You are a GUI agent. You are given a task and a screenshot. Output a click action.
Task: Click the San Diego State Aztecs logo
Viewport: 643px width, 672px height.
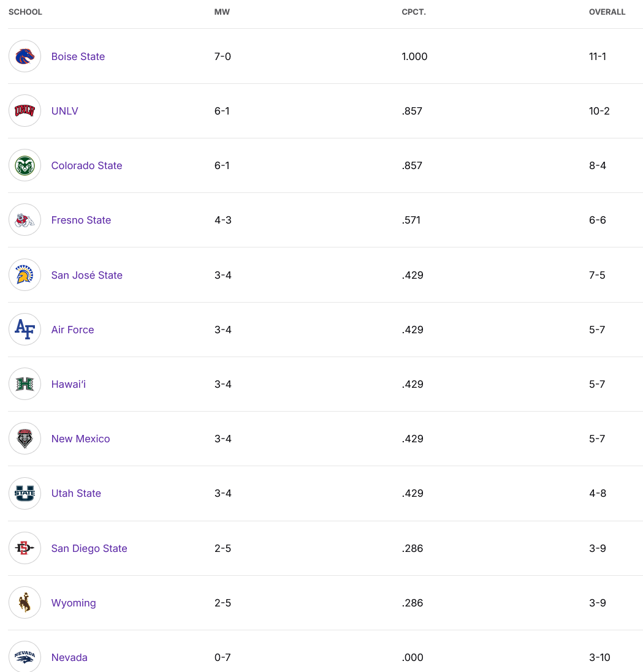coord(25,548)
